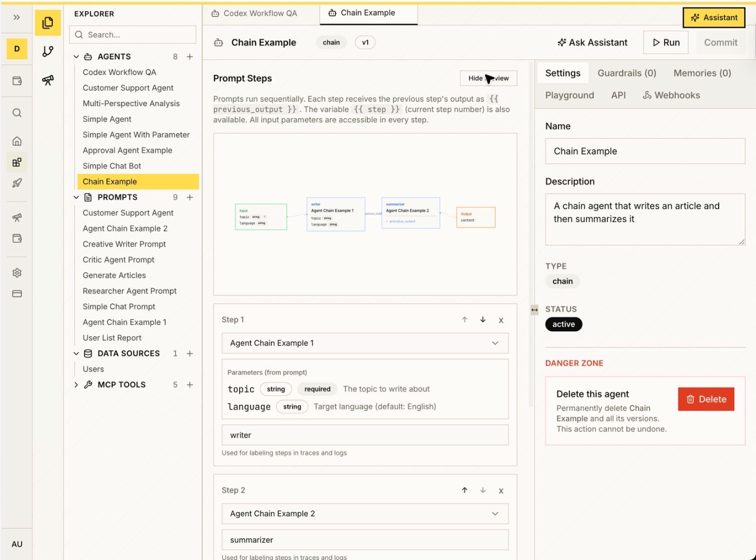Screen dimensions: 756x560
Task: Move Step 2 down with arrow
Action: pos(483,490)
